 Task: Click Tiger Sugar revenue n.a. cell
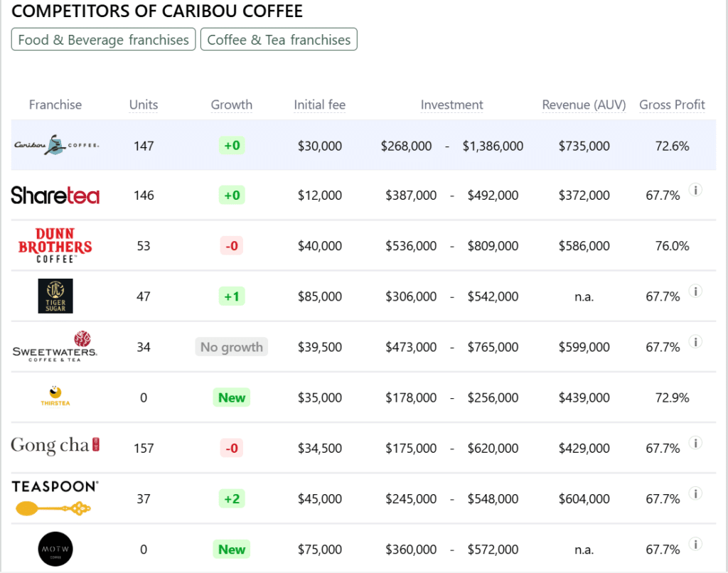click(584, 296)
